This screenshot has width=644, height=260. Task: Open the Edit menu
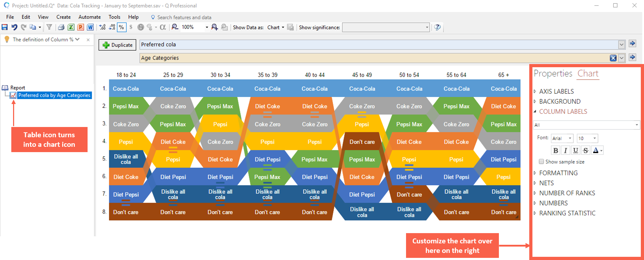[x=26, y=17]
